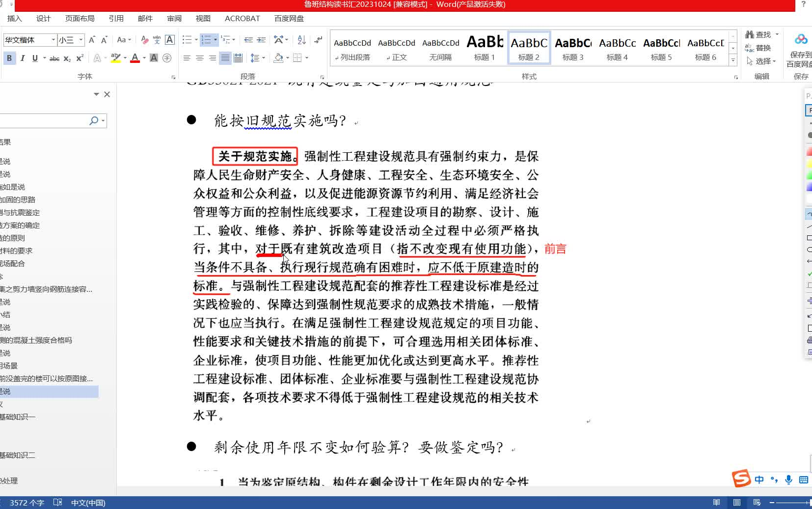Apply enclosed character formatting

167,58
